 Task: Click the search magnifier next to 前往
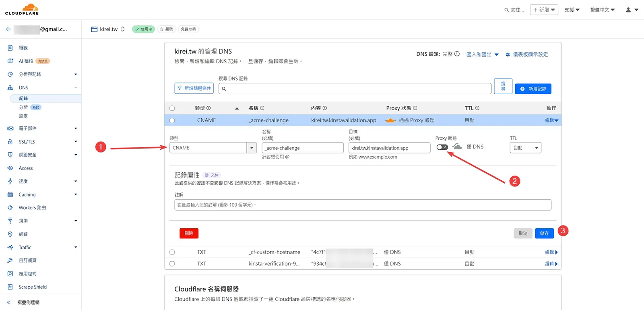click(x=506, y=10)
